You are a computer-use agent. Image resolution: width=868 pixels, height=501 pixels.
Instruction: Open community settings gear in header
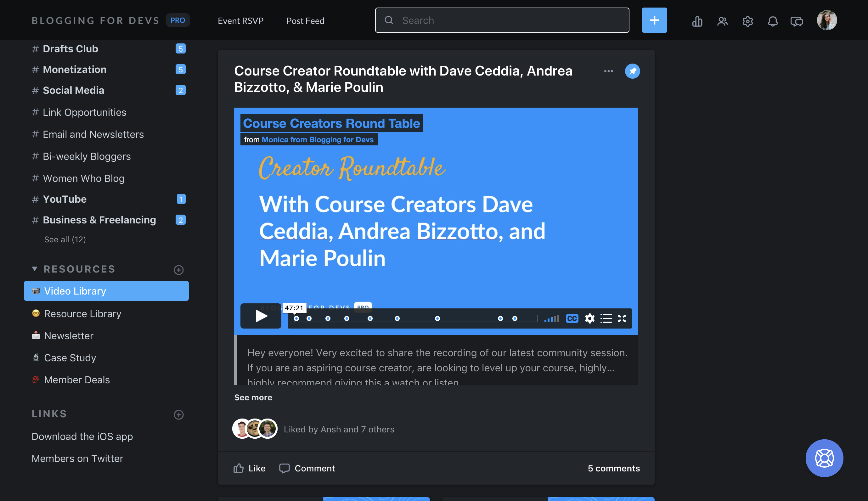(747, 21)
